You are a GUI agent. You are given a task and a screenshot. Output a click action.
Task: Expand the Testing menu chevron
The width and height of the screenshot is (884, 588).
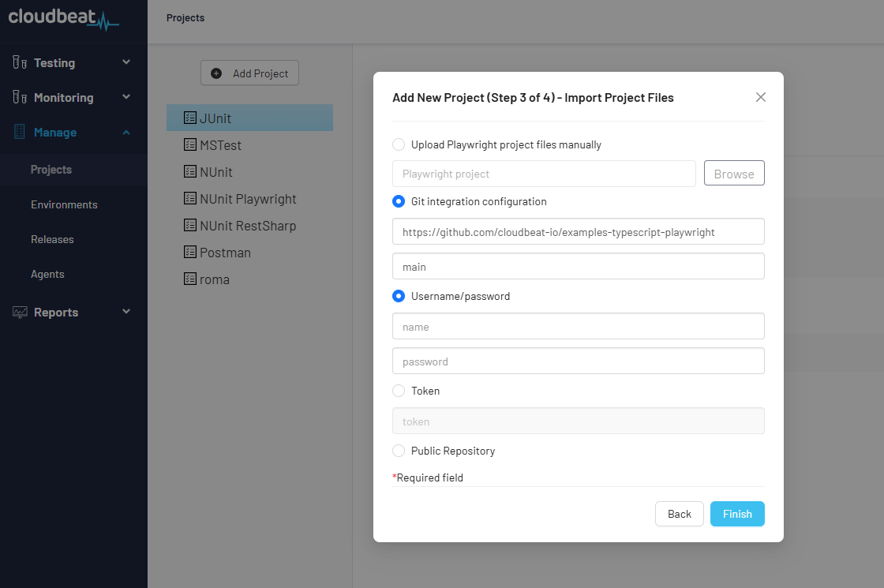click(126, 62)
